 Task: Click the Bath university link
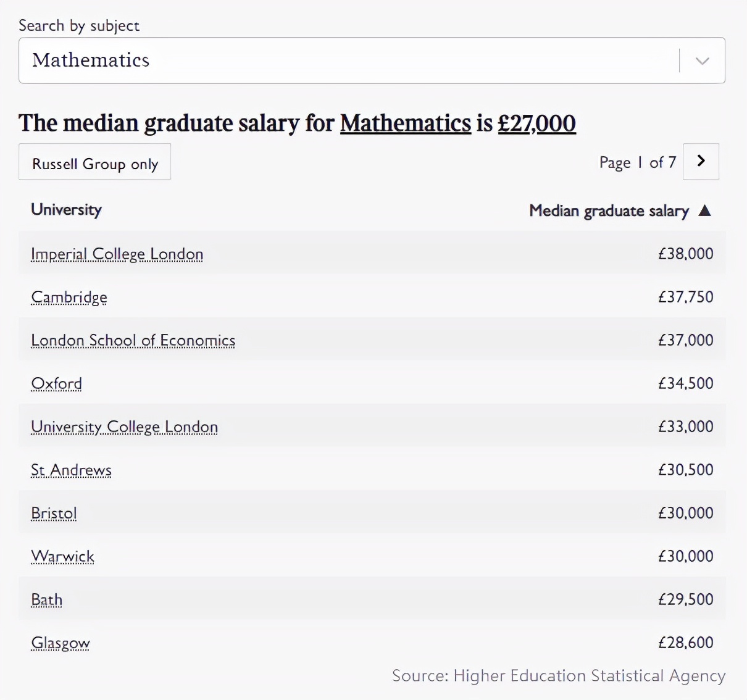[46, 599]
